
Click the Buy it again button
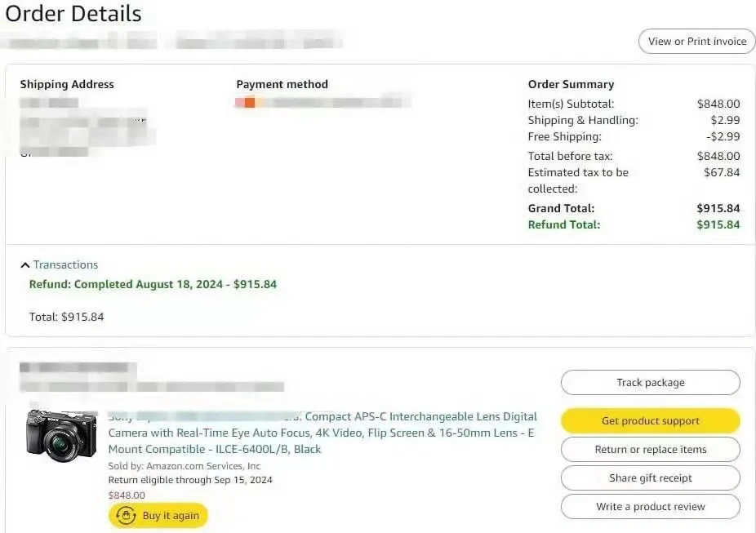[158, 516]
